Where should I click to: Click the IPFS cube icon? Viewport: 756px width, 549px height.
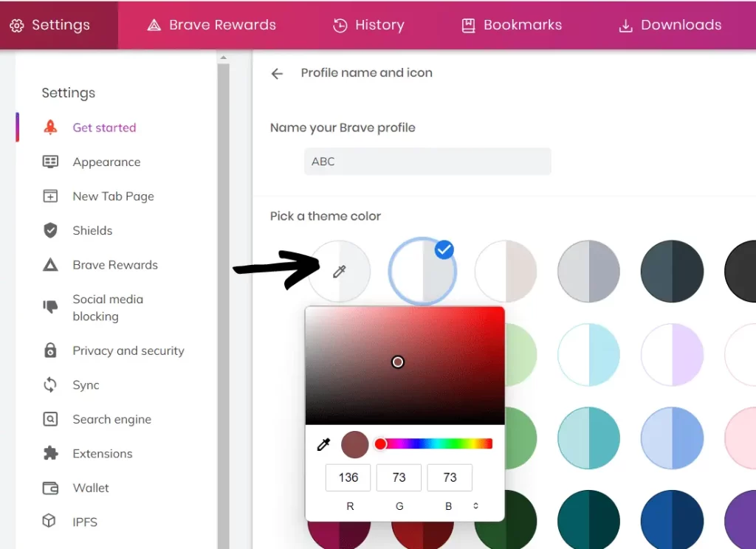pyautogui.click(x=49, y=520)
